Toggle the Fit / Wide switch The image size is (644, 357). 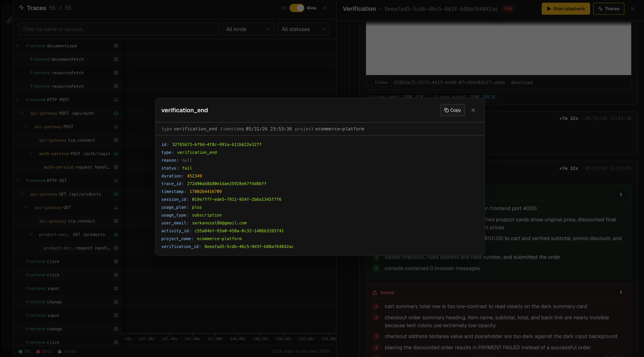click(297, 8)
